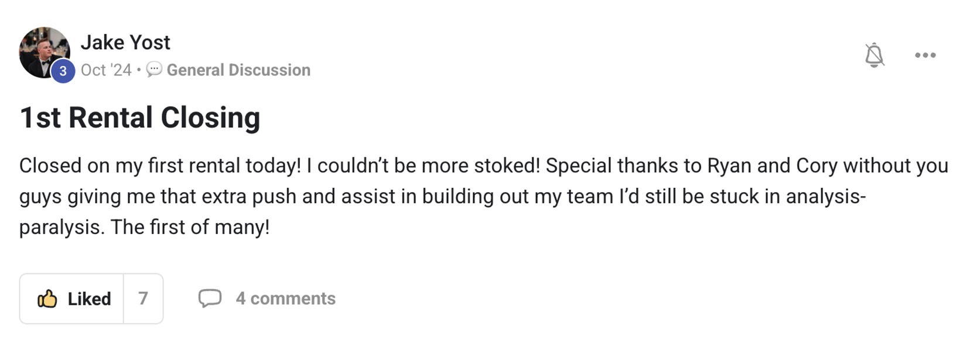Click the name Ryan in the post
Viewport: 980px width, 343px height.
click(729, 166)
